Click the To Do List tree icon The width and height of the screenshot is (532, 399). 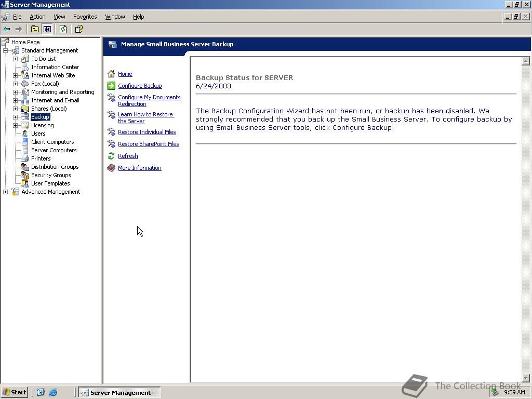tap(25, 59)
